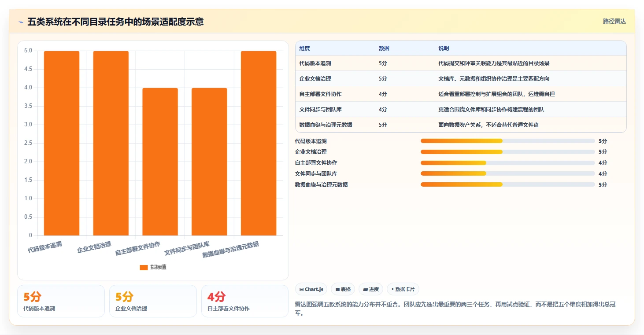Select the 数据血缘与治理元数据 table row name
Image resolution: width=644 pixels, height=335 pixels.
pyautogui.click(x=326, y=125)
